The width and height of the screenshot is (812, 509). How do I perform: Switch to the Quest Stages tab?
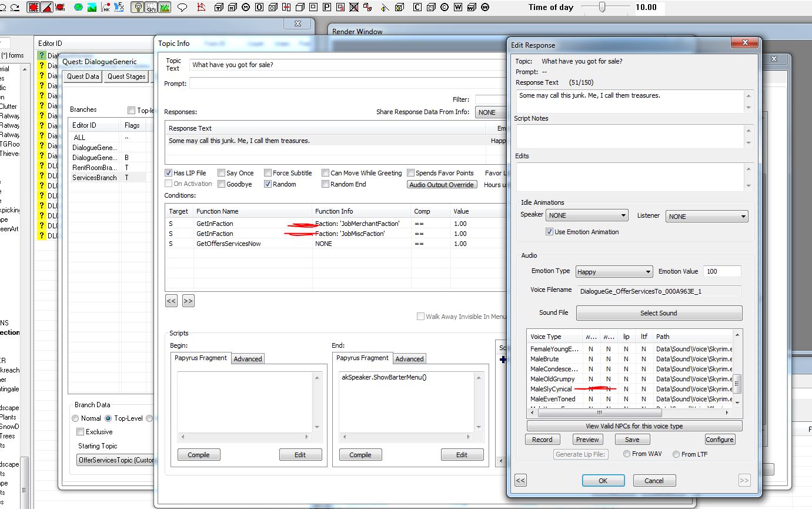coord(126,76)
